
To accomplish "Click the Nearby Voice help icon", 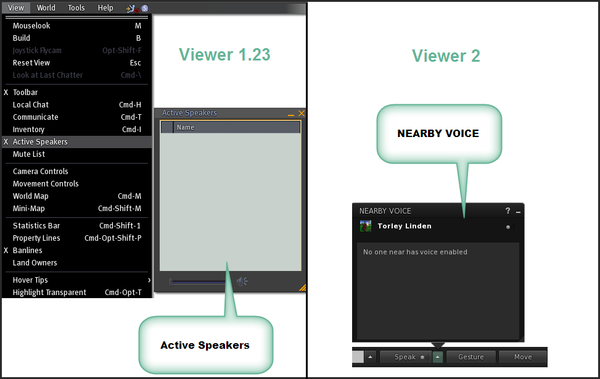I will point(507,211).
